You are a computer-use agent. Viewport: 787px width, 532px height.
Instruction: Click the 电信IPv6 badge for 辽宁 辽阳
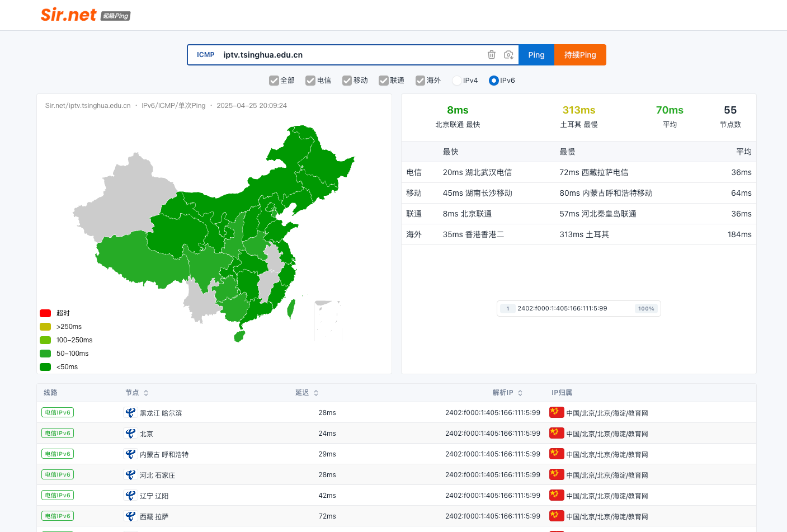point(58,495)
